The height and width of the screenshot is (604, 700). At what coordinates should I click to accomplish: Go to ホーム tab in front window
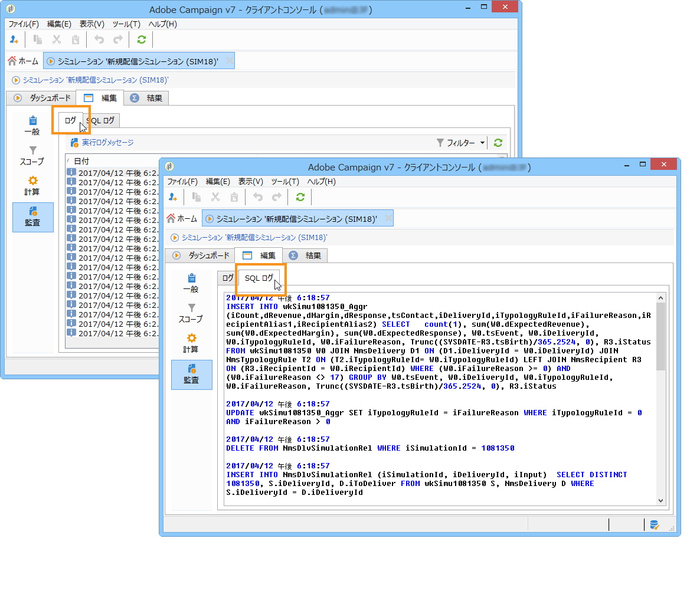click(x=182, y=219)
